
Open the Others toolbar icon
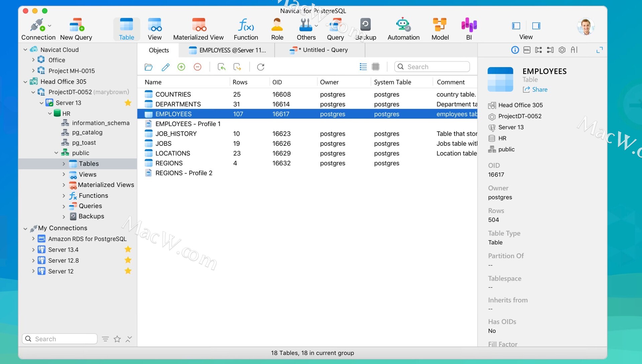[306, 29]
